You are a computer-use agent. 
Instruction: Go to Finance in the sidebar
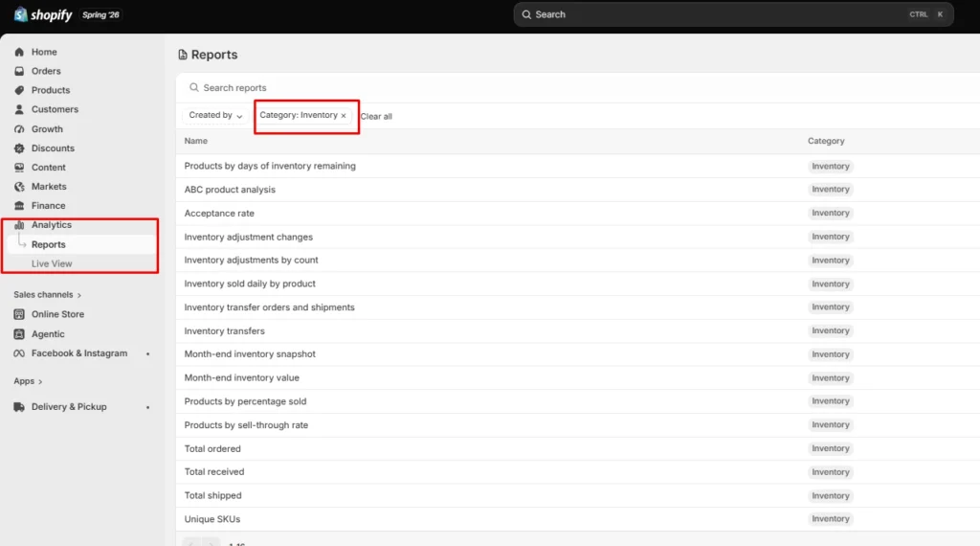[48, 206]
